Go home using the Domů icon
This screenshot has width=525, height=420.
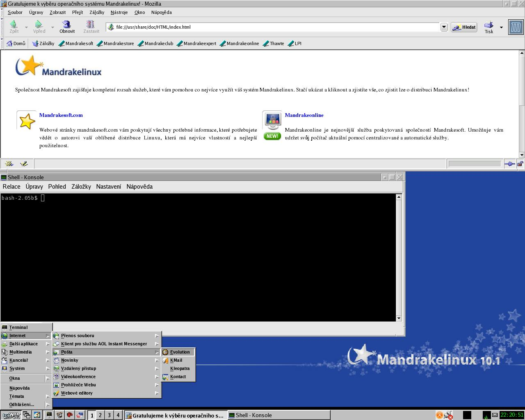[x=9, y=43]
